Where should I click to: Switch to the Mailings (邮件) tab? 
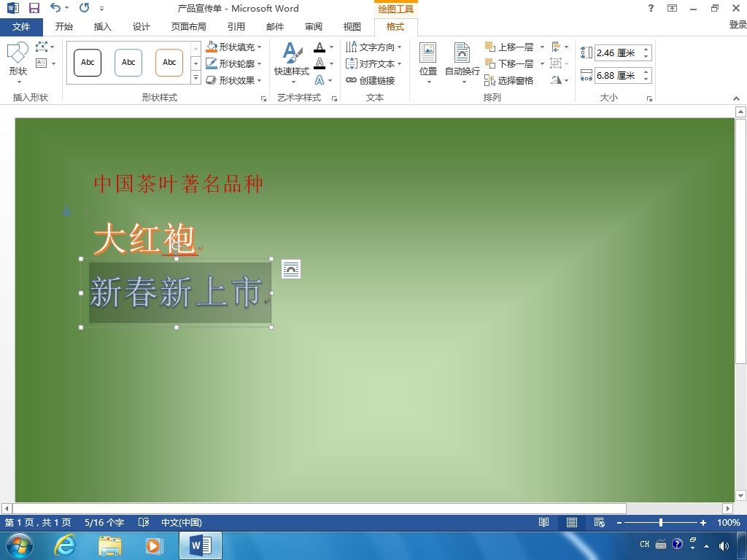point(275,27)
